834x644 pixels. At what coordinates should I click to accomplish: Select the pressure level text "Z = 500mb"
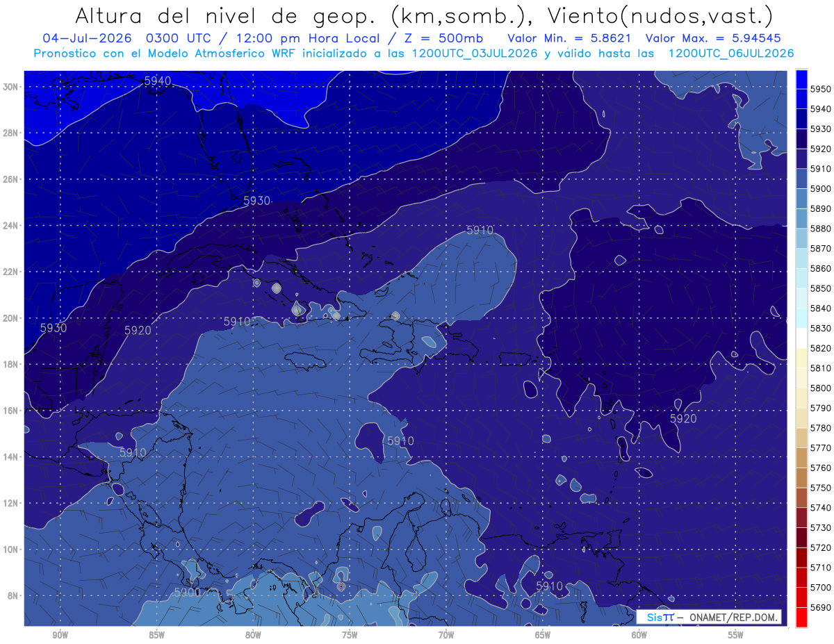tap(445, 38)
